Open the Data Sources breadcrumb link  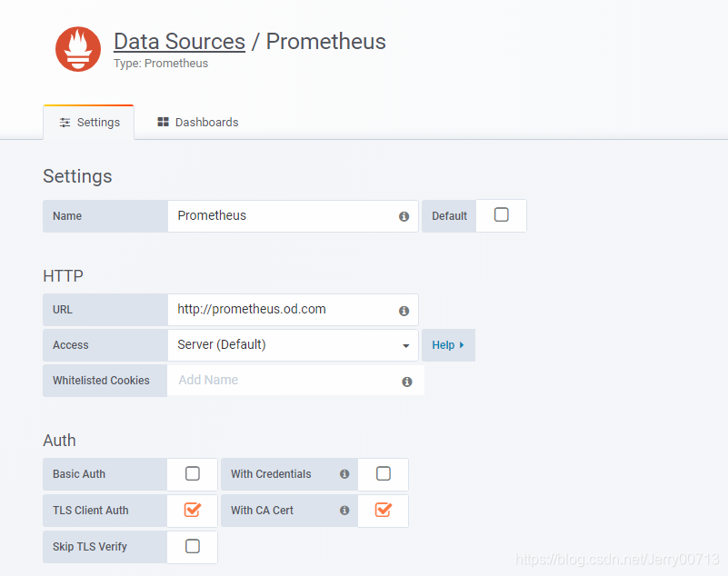coord(179,42)
